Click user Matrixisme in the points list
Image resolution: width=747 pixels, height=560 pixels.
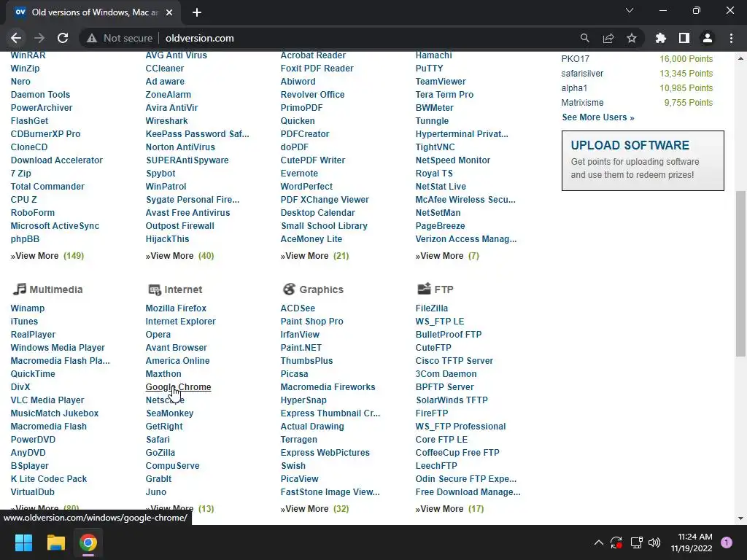[x=582, y=102]
